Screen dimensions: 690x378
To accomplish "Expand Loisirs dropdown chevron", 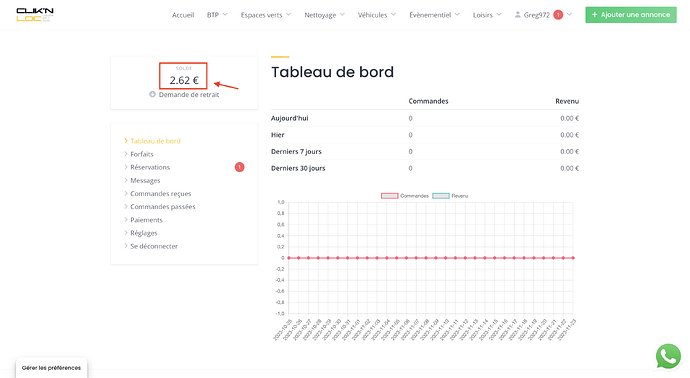I will coord(499,15).
